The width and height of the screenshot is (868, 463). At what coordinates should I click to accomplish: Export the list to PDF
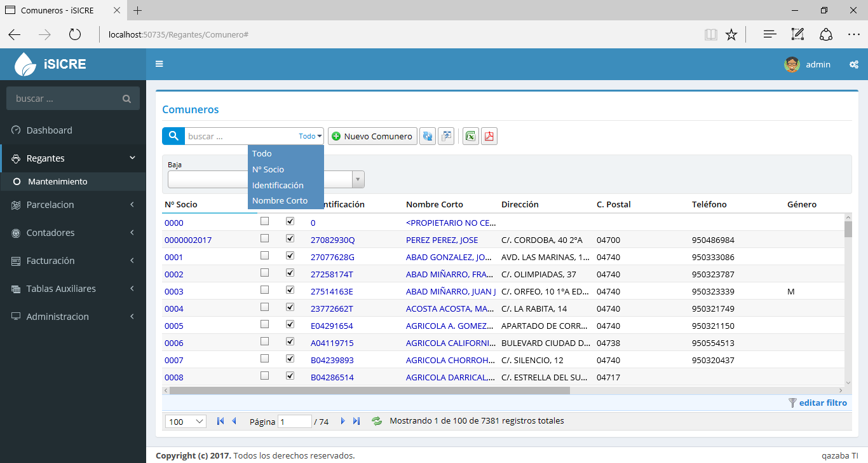coord(489,136)
